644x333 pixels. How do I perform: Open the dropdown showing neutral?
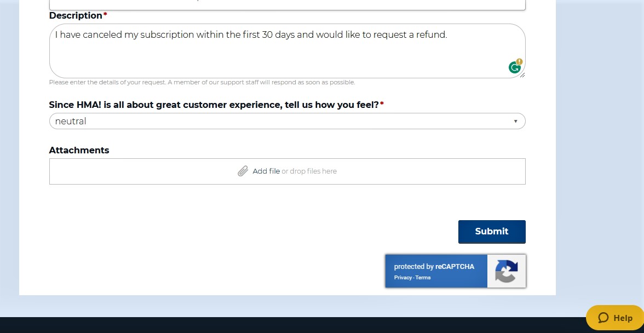click(x=287, y=121)
